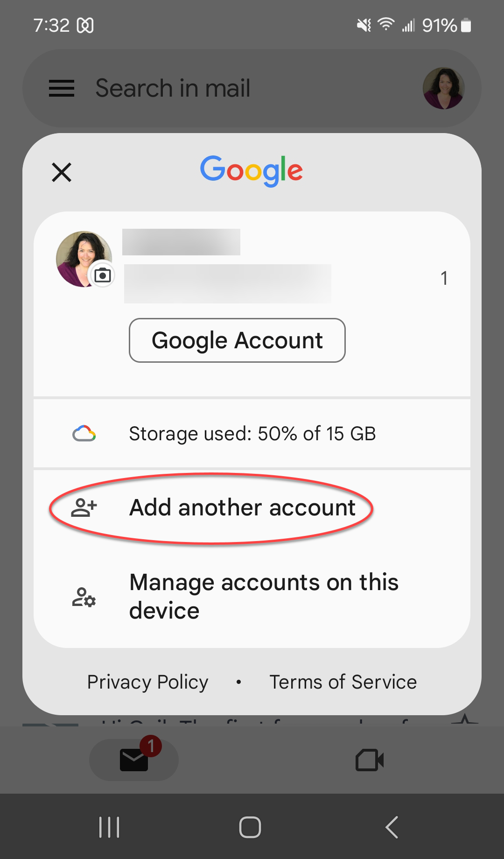Image resolution: width=504 pixels, height=859 pixels.
Task: Open the Privacy Policy link
Action: tap(147, 682)
